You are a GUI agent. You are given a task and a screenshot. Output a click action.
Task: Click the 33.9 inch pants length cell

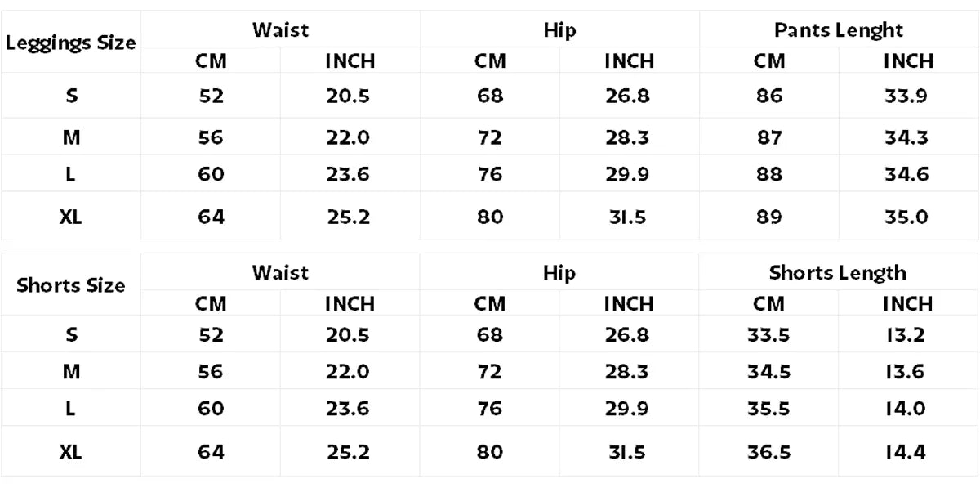(x=906, y=96)
